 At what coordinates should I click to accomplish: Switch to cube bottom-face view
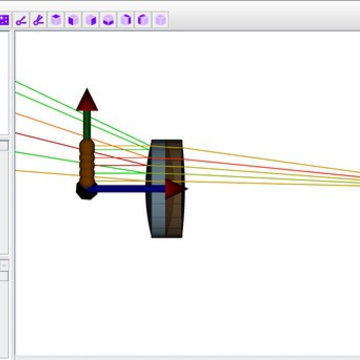pos(108,20)
